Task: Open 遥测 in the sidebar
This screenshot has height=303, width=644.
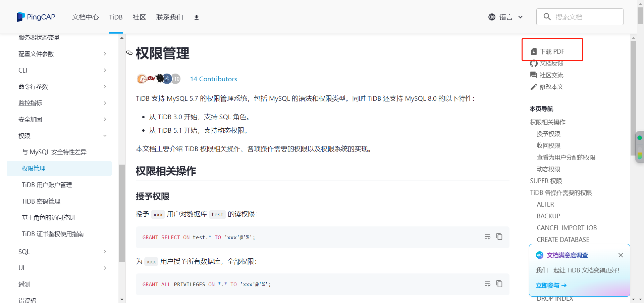Action: [x=24, y=285]
